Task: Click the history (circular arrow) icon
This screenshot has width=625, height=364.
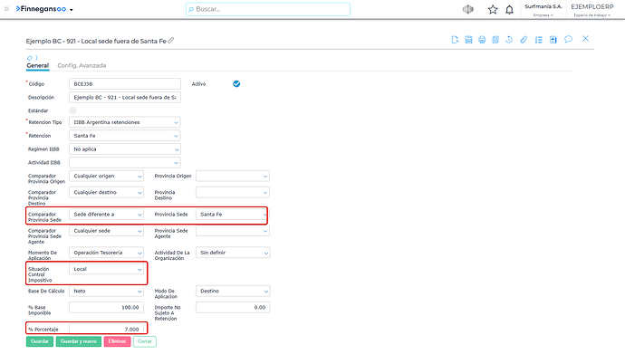Action: (x=509, y=40)
